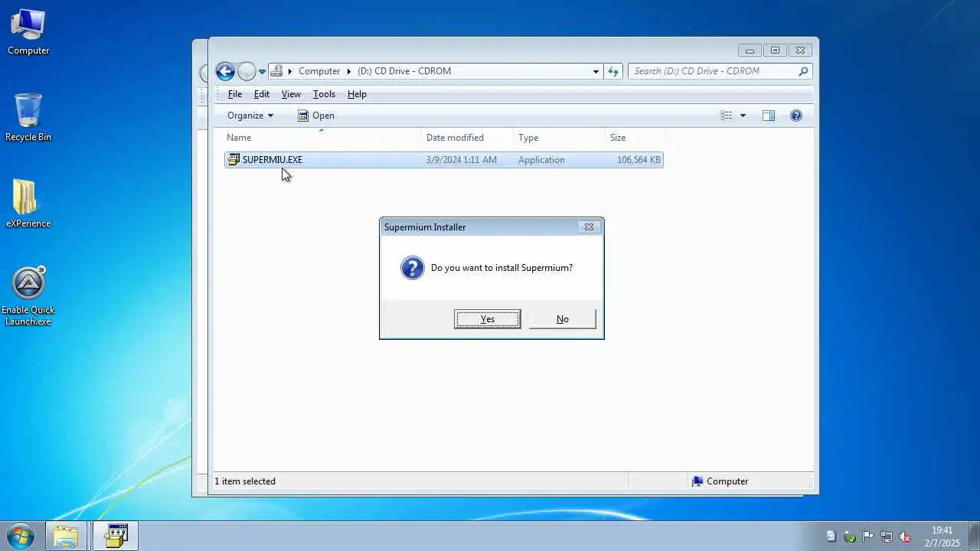Open the Windows Start menu orb
This screenshot has height=551, width=980.
21,536
